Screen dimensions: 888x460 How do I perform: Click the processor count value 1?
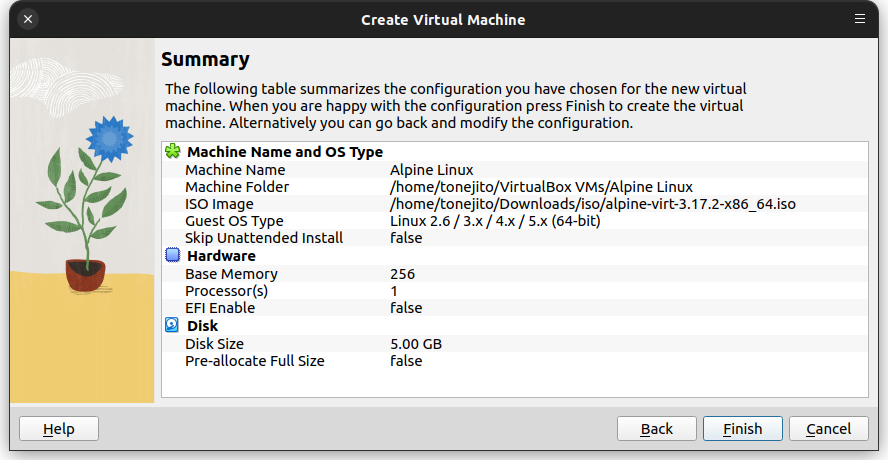point(394,291)
